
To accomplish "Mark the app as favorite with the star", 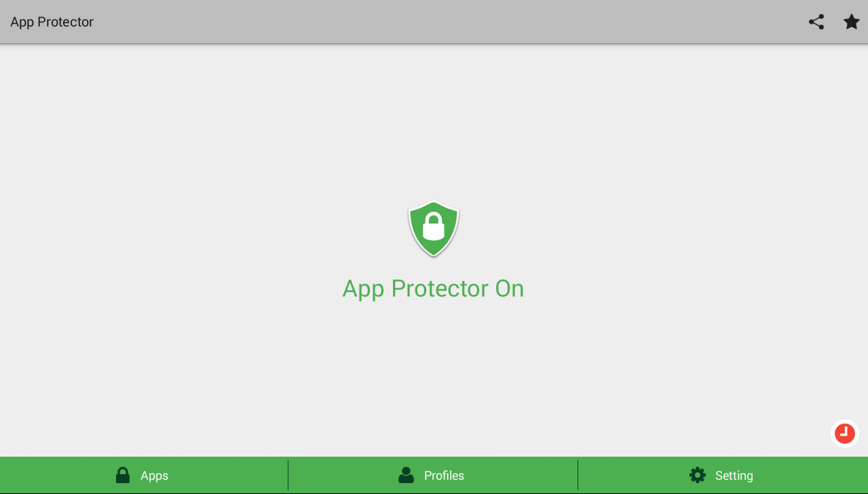I will [x=851, y=22].
